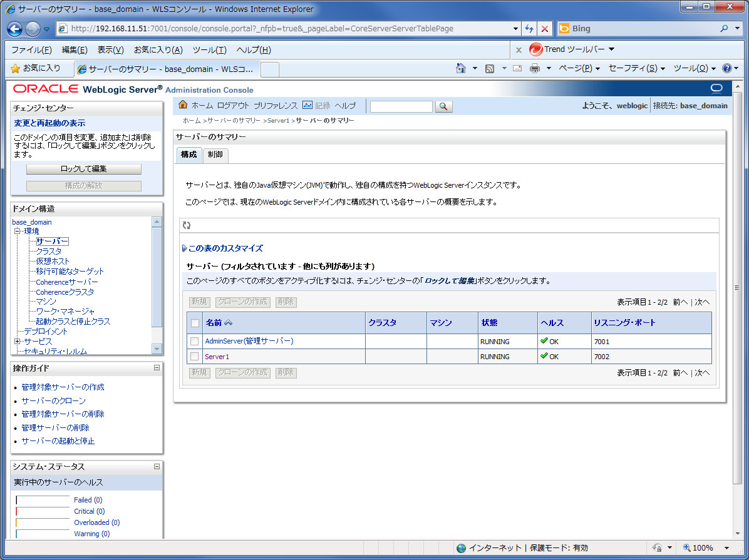Click the table refresh icon above customize link
749x560 pixels.
[187, 225]
